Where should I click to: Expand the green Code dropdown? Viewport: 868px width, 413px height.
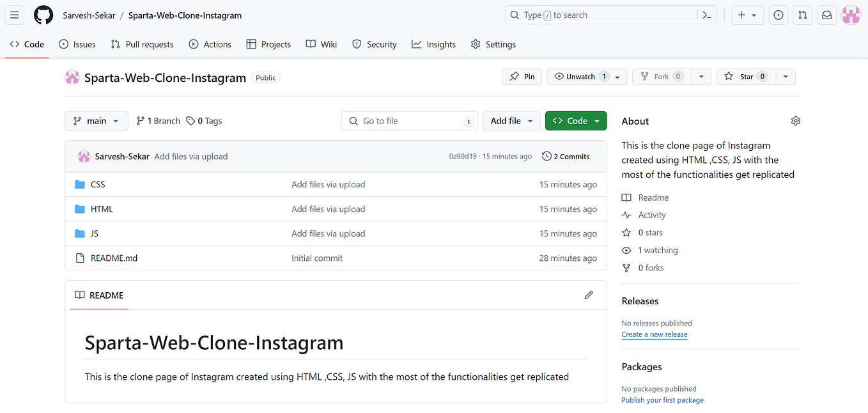[x=576, y=121]
